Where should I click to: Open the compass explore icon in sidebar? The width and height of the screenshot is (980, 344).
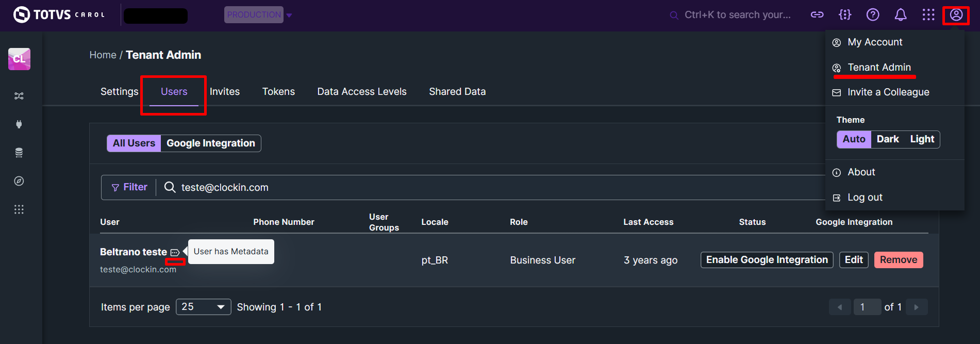19,181
